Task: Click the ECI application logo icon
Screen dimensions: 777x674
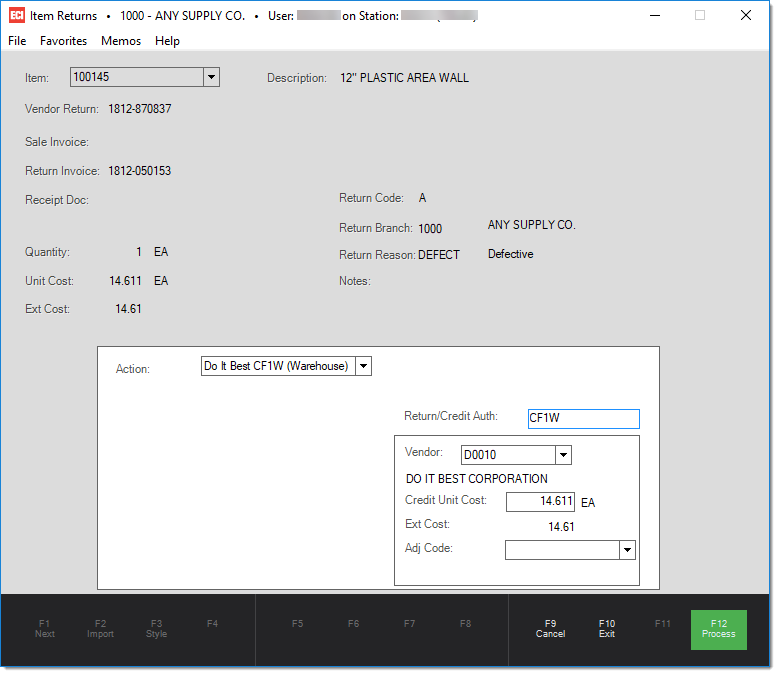Action: tap(16, 16)
